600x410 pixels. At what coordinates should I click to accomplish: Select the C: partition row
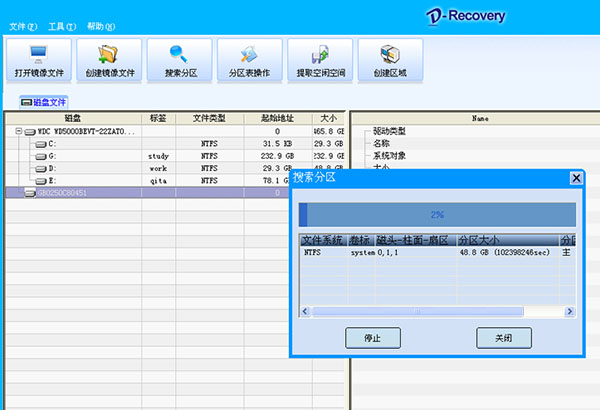(175, 144)
